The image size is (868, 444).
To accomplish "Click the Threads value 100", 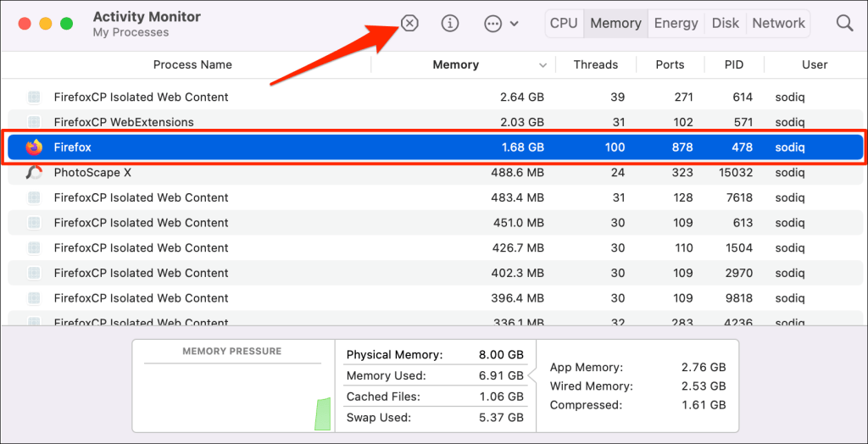I will [x=615, y=147].
